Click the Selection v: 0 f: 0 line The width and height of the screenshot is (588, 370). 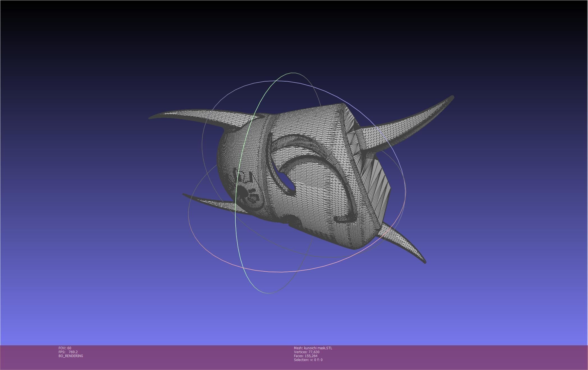click(x=308, y=360)
